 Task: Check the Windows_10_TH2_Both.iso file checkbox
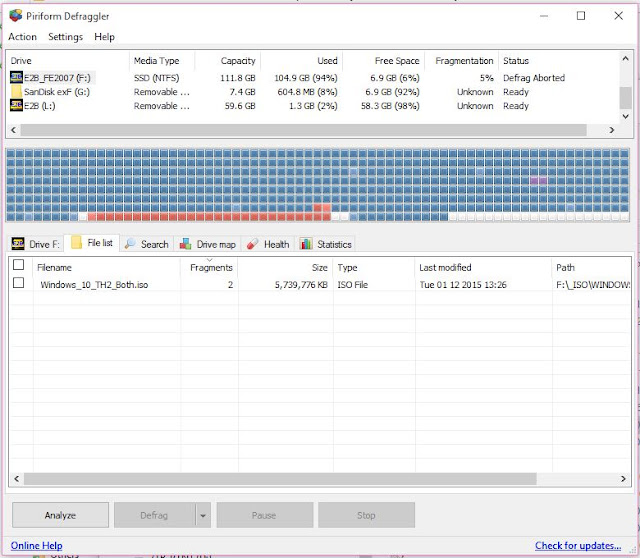tap(18, 282)
